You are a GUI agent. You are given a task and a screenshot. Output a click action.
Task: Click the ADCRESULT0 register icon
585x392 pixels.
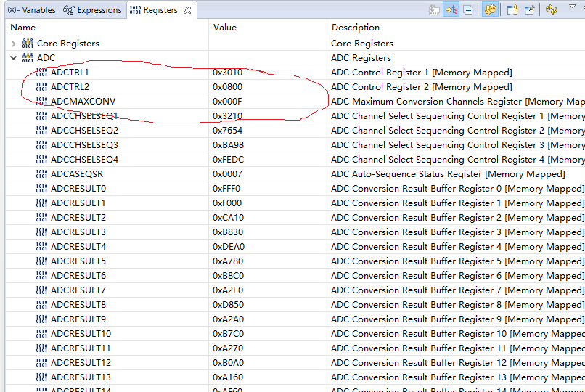[41, 189]
